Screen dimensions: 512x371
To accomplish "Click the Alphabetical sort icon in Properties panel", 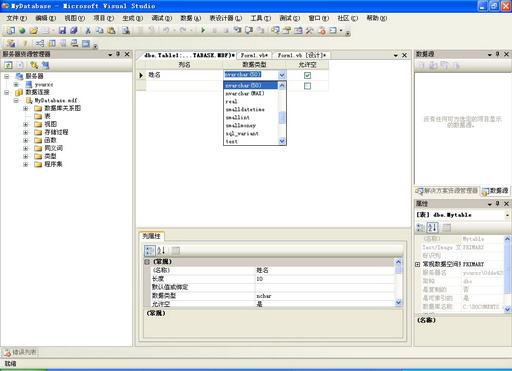I will point(433,228).
